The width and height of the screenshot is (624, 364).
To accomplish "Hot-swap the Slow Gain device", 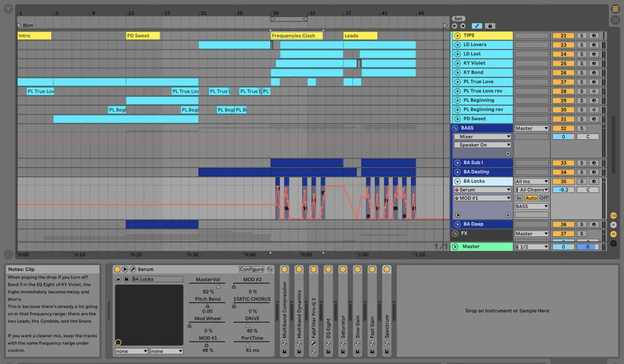I will point(357,344).
